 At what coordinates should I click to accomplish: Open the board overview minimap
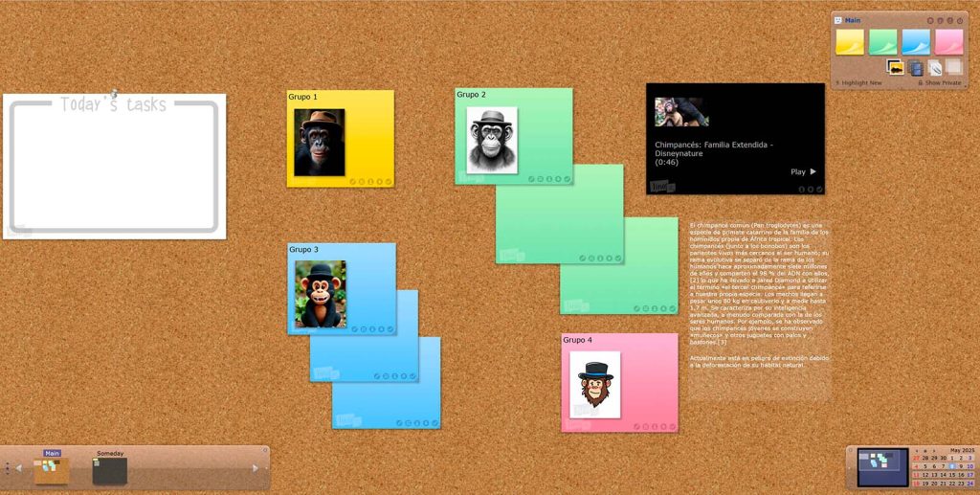(x=881, y=467)
